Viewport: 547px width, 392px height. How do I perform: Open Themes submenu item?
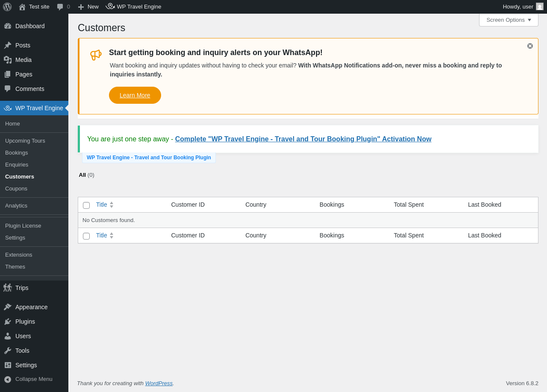tap(15, 267)
